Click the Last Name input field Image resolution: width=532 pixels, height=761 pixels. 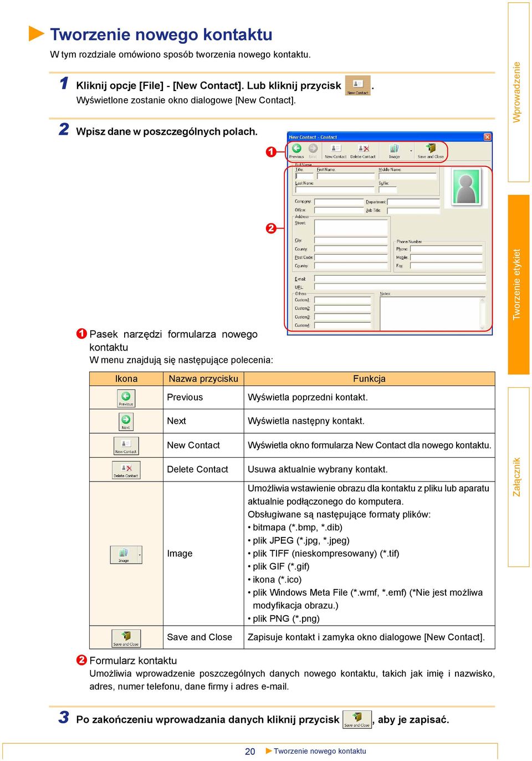point(335,190)
